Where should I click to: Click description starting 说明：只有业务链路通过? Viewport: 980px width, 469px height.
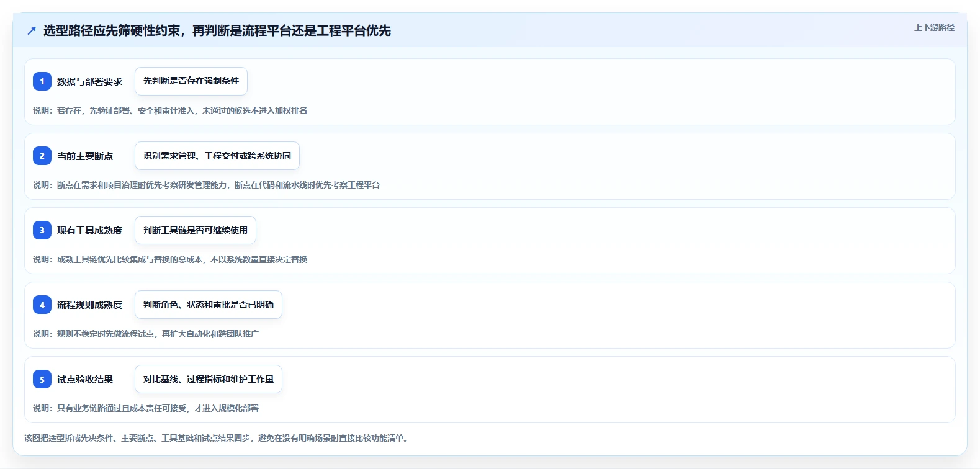click(x=146, y=408)
